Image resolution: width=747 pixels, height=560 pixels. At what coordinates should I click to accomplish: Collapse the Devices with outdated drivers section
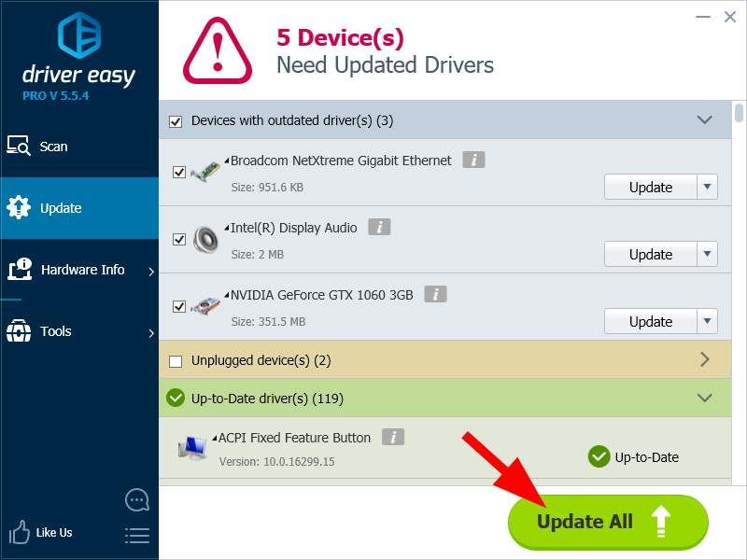point(705,120)
